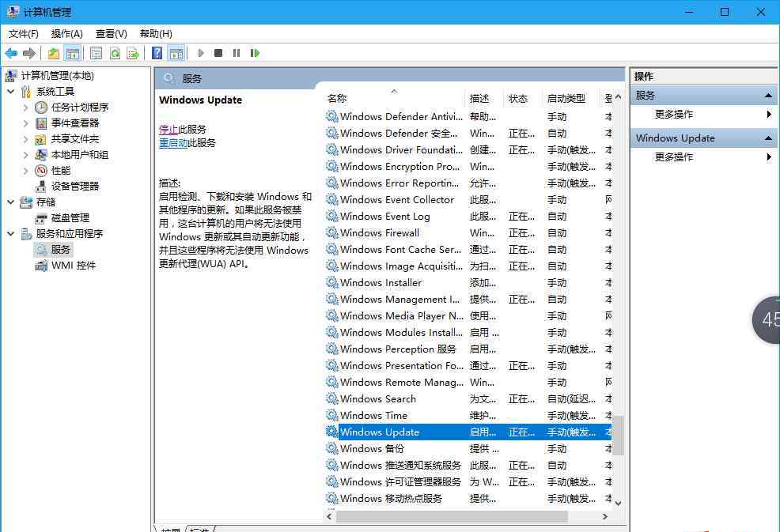Expand the 性能 node

[26, 171]
